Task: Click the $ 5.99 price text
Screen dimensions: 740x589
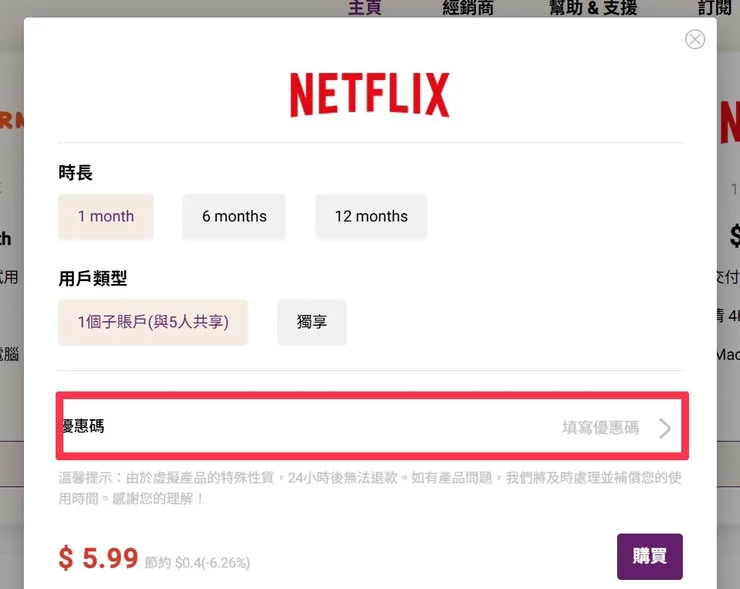Action: pyautogui.click(x=98, y=558)
